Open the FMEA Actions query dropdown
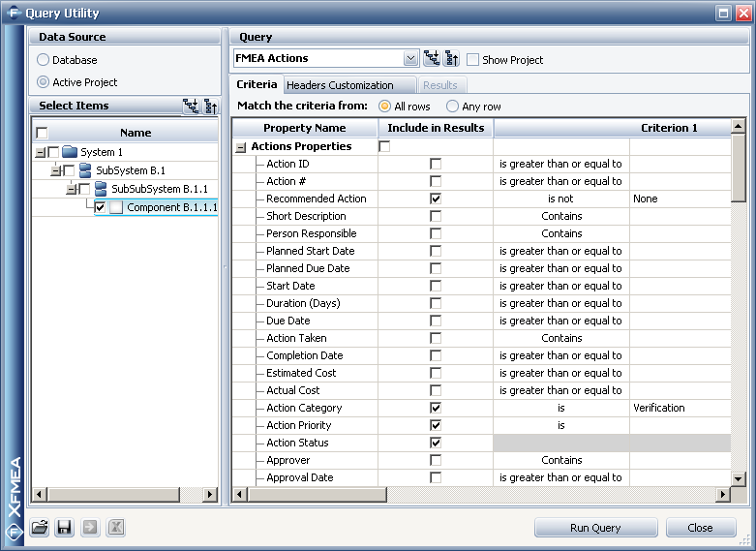This screenshot has width=756, height=551. point(411,59)
